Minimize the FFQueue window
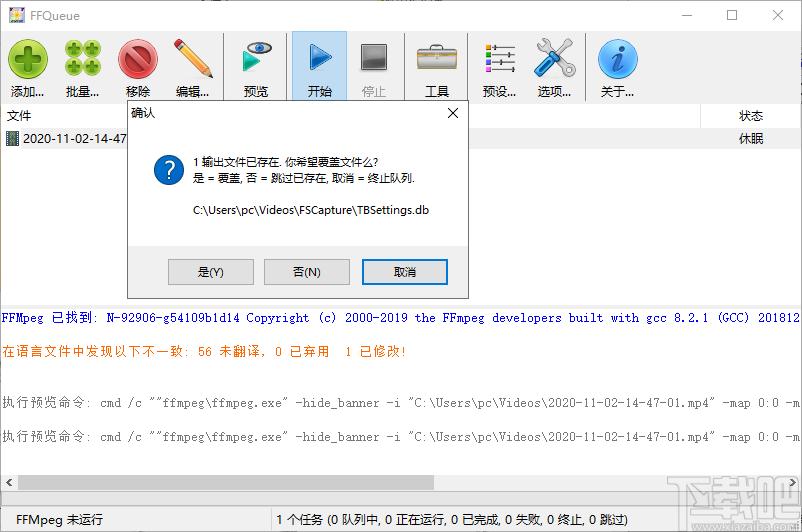 click(x=687, y=15)
